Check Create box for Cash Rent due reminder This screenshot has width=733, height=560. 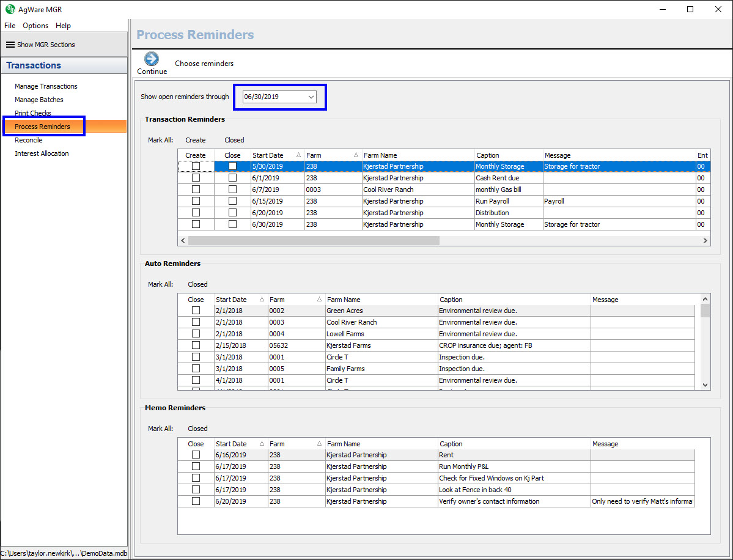click(196, 178)
